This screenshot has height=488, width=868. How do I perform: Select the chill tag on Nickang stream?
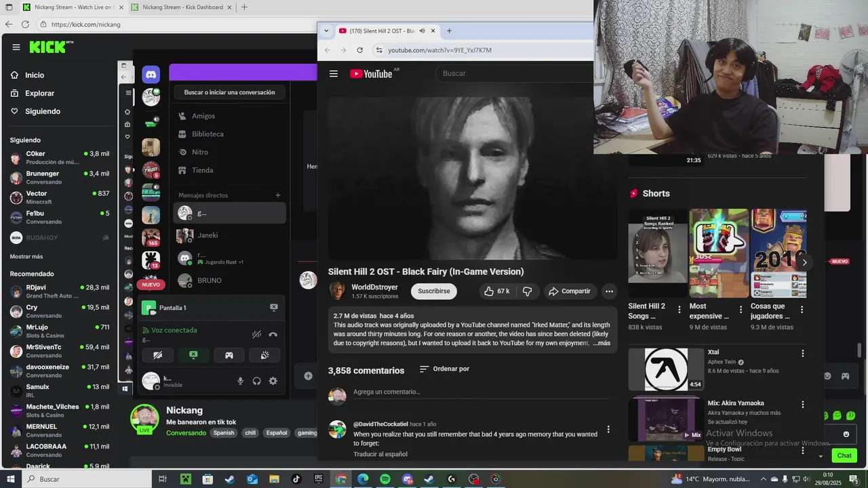click(x=250, y=433)
